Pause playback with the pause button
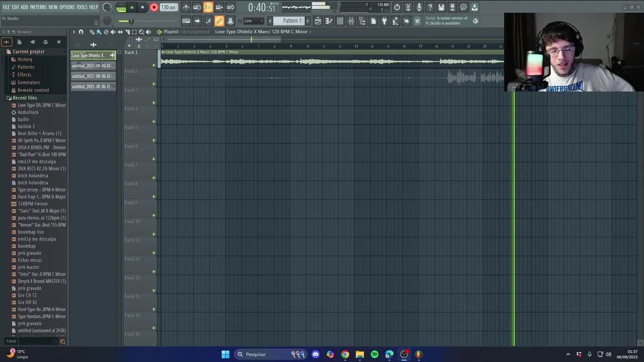 point(132,8)
